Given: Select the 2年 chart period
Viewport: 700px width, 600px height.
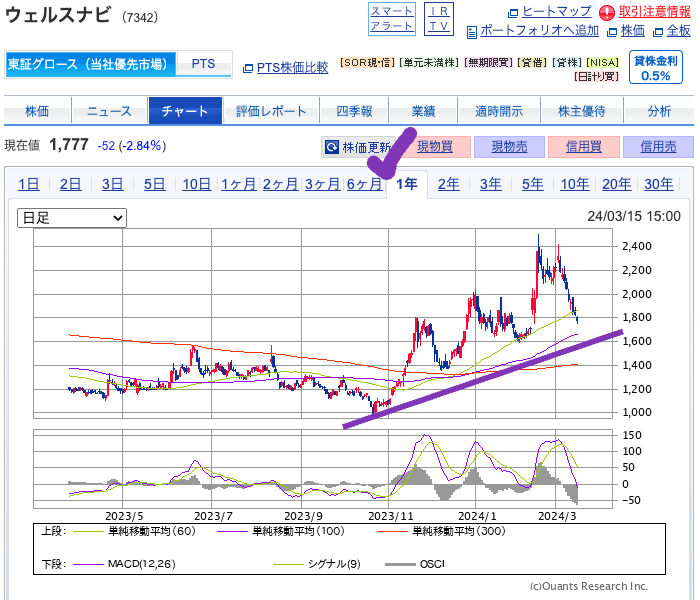Looking at the screenshot, I should 449,184.
